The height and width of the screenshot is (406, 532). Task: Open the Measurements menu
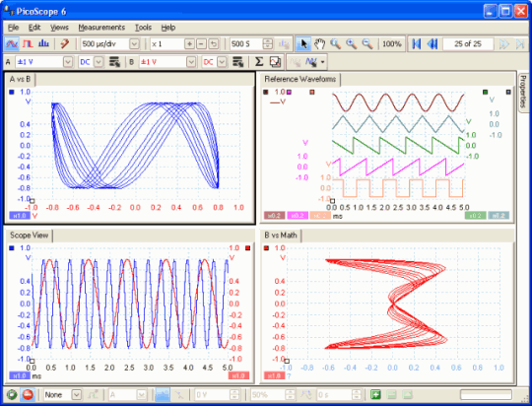pos(101,28)
